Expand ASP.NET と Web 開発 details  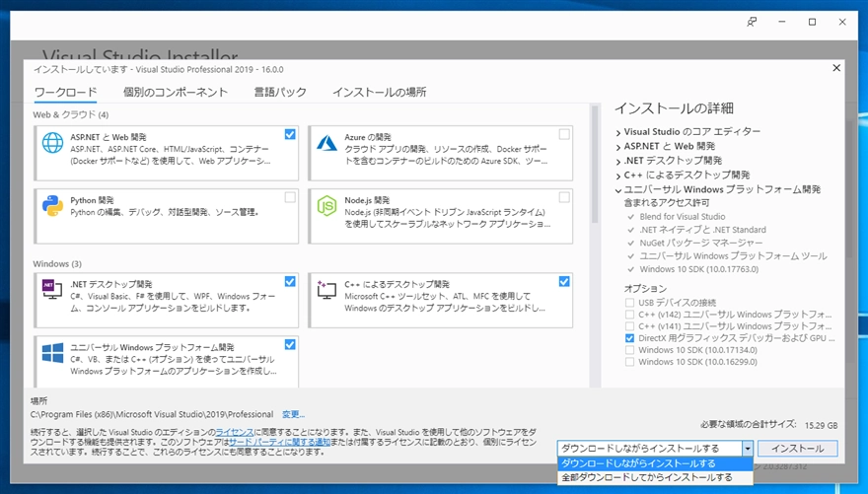(618, 147)
